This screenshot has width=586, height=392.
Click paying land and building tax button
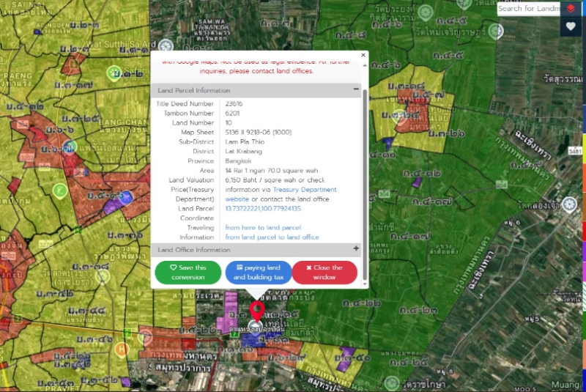click(258, 273)
